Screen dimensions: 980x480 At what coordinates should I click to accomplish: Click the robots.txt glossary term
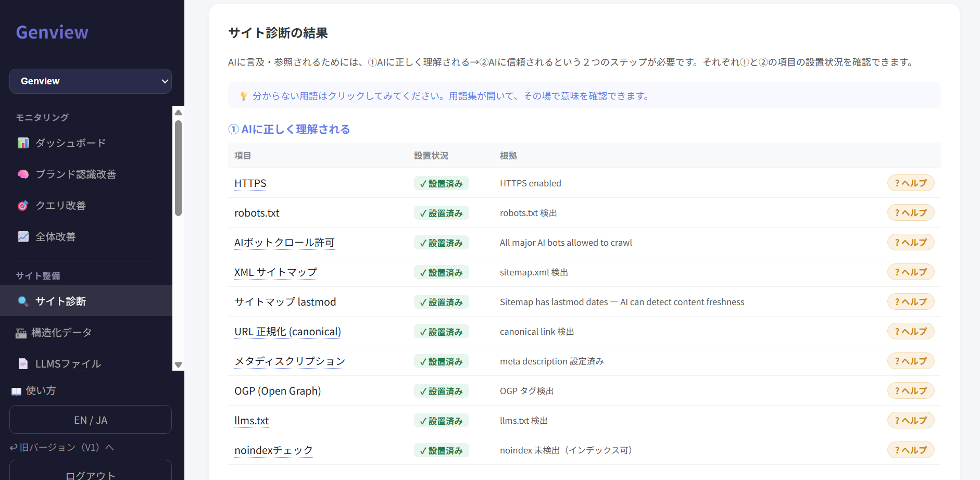[257, 213]
